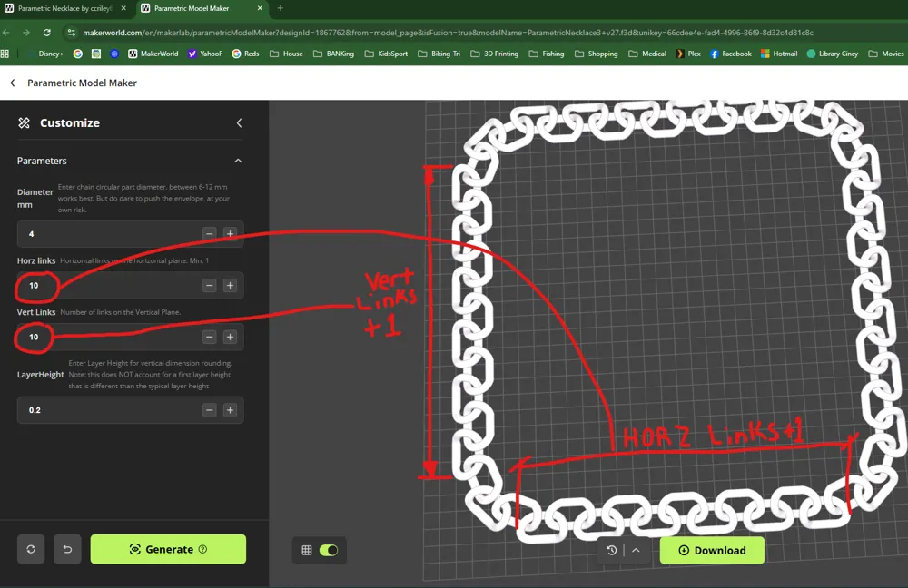Viewport: 908px width, 588px height.
Task: Open the Generate help question mark
Action: (202, 549)
